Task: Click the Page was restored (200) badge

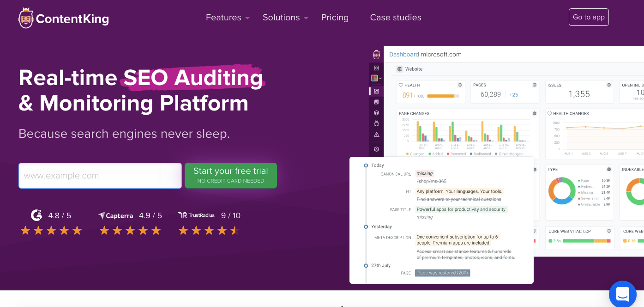Action: click(x=442, y=273)
